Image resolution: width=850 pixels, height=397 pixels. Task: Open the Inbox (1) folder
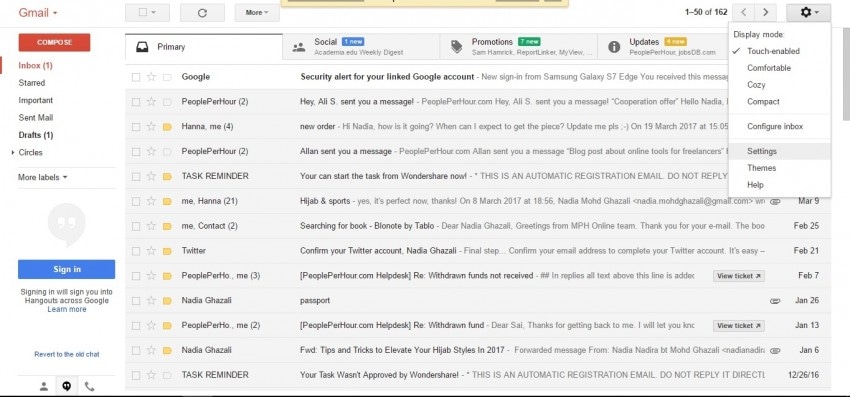coord(35,66)
